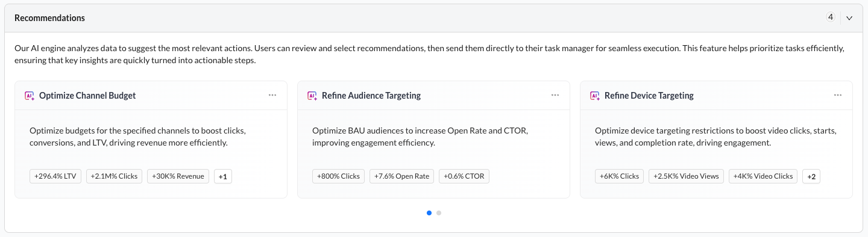Click the +2.5K% Video Views tag
Screen dimensions: 868x237
[686, 176]
